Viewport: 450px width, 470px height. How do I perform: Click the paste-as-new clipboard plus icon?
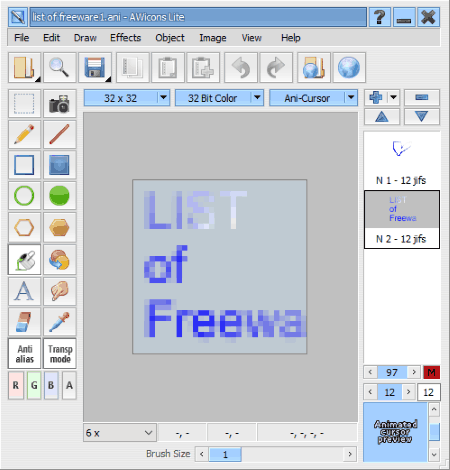203,67
